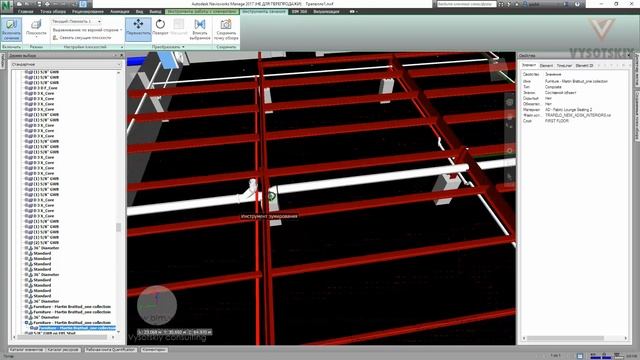This screenshot has height=360, width=640.
Task: Open the Output ribbon tab
Action: tap(155, 12)
